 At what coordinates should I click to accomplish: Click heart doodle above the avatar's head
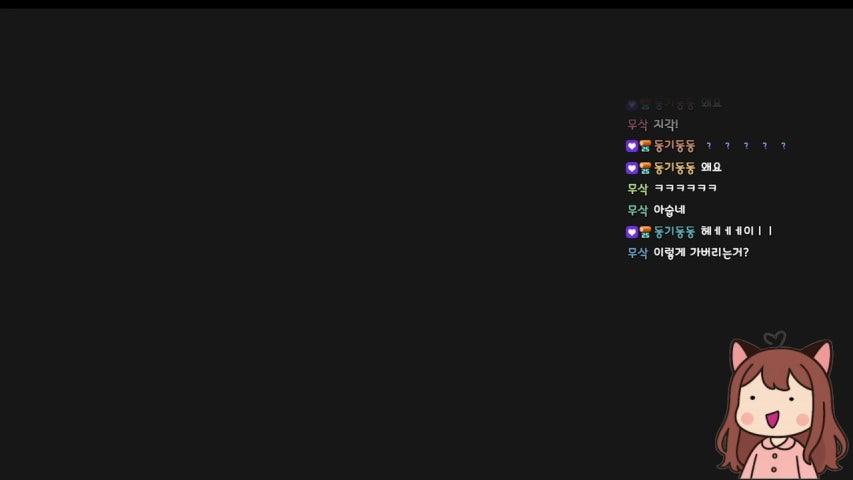pyautogui.click(x=775, y=339)
